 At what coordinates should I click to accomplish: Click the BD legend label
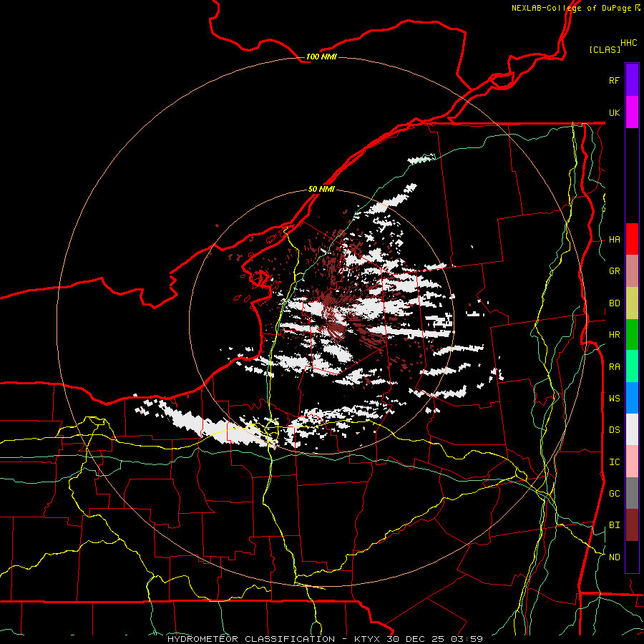pyautogui.click(x=615, y=303)
